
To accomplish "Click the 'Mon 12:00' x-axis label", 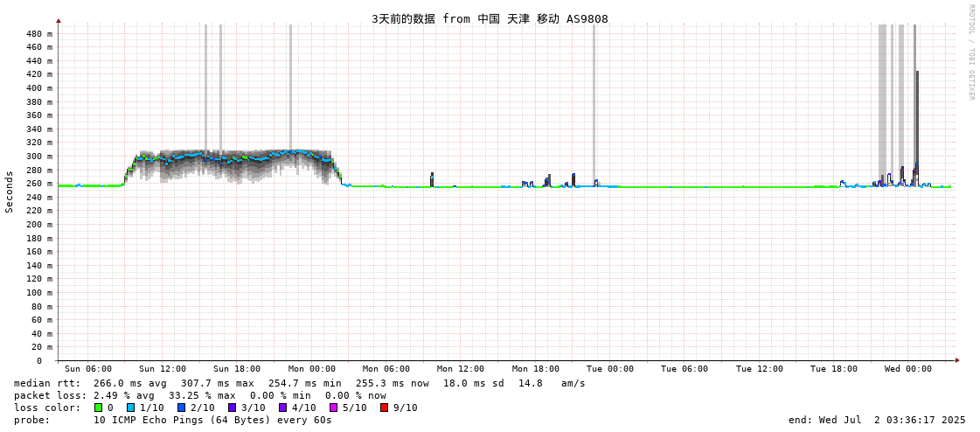I will [461, 369].
